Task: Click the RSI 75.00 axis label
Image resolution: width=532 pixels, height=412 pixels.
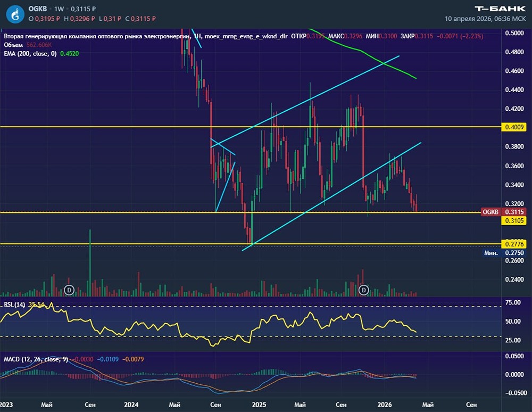Action: (x=513, y=302)
